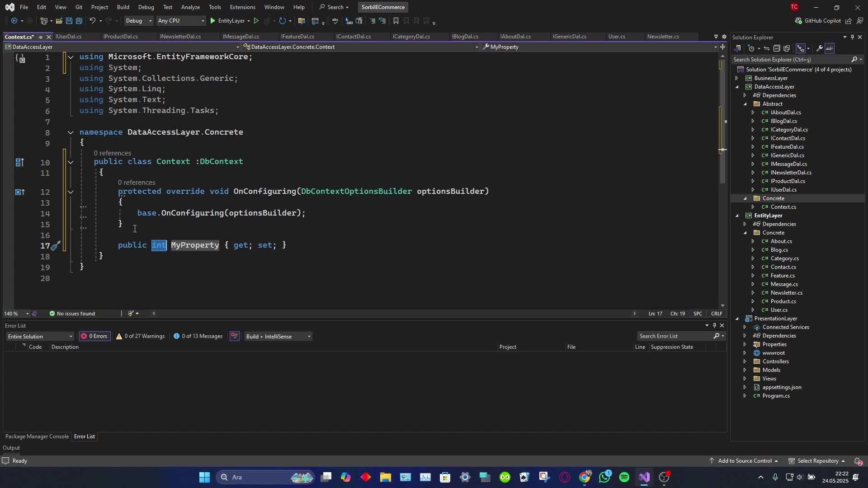
Task: Click the Find in Files folder icon
Action: coord(302,21)
